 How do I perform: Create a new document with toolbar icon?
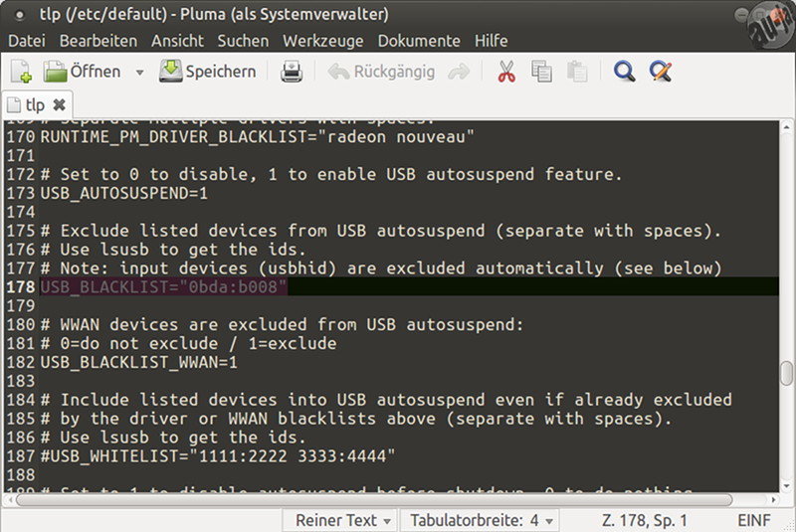click(x=21, y=72)
